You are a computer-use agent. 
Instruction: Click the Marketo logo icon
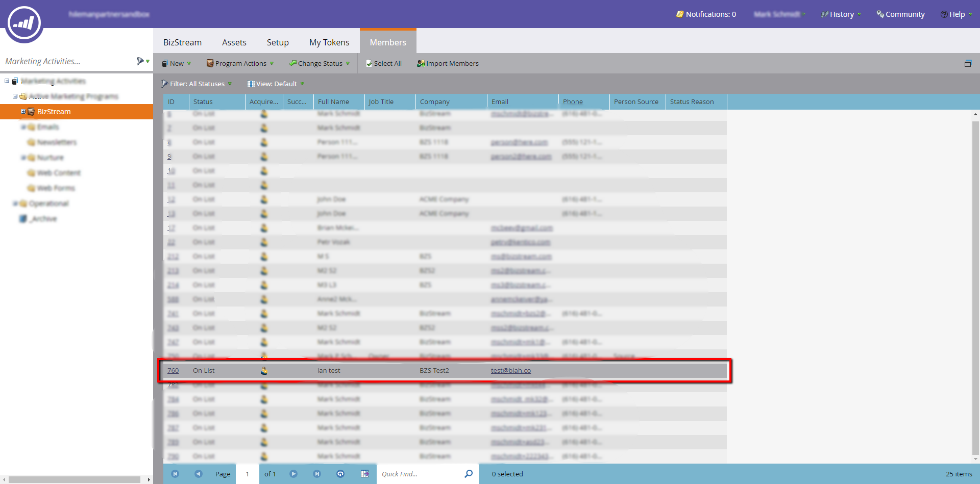(x=24, y=23)
